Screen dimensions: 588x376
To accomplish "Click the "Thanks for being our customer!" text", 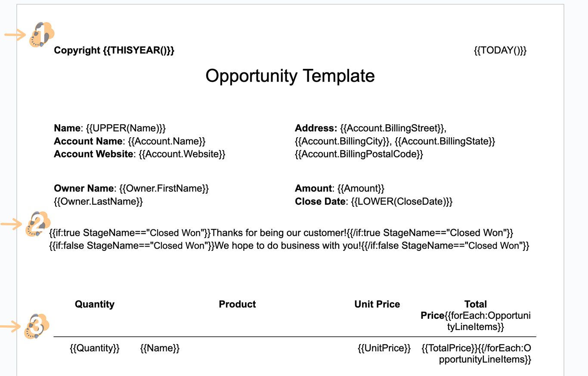I will [x=279, y=233].
